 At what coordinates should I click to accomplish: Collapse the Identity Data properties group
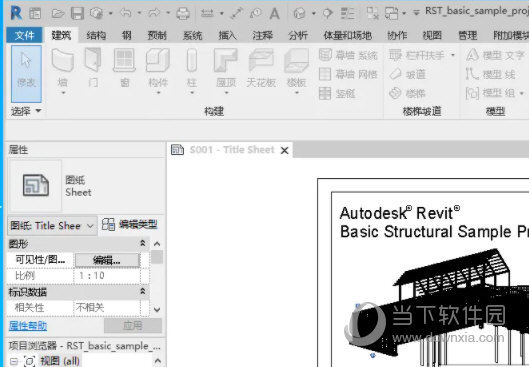click(143, 291)
